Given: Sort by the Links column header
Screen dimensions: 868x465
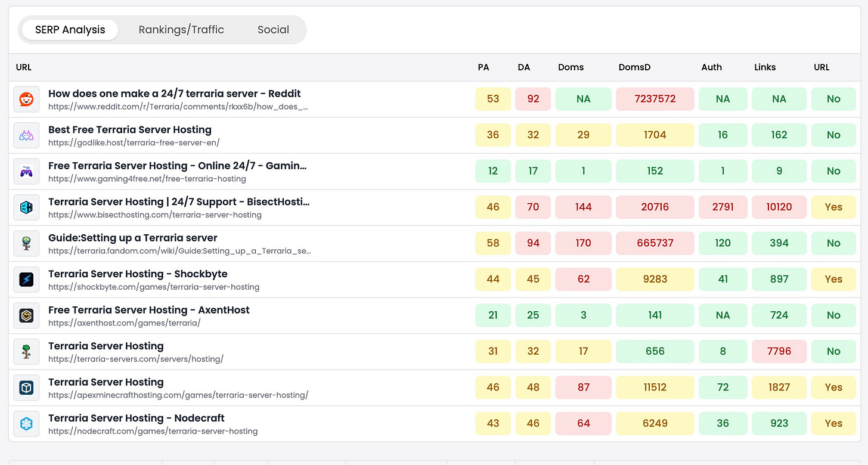Looking at the screenshot, I should point(765,67).
